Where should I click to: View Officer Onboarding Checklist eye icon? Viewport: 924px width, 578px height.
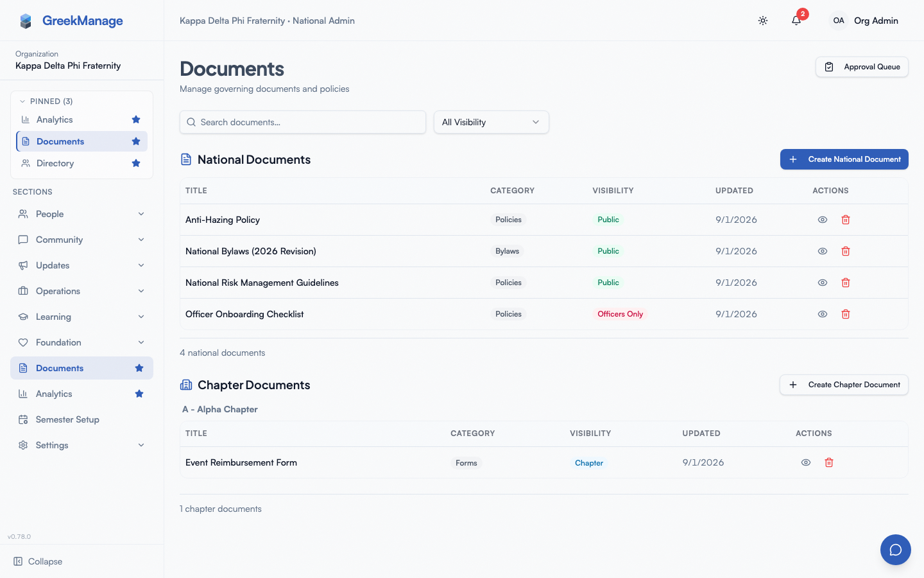pos(823,314)
